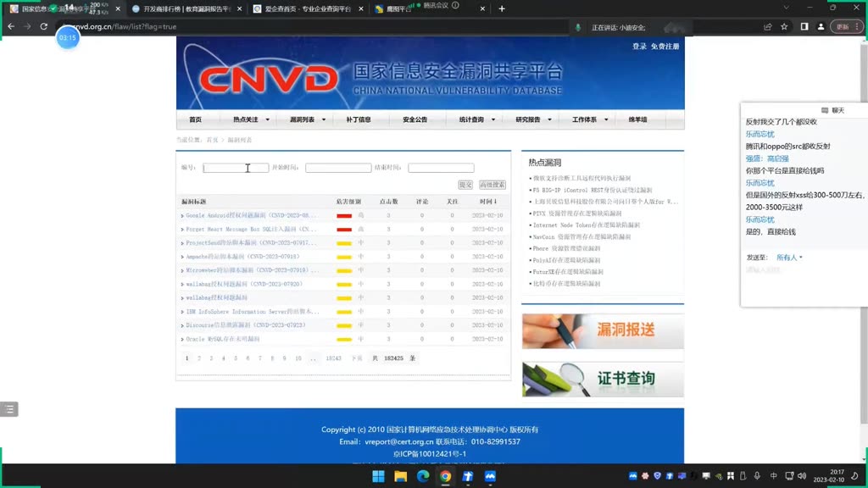This screenshot has height=488, width=868.
Task: Click the 免费注册 link in header
Action: 665,47
